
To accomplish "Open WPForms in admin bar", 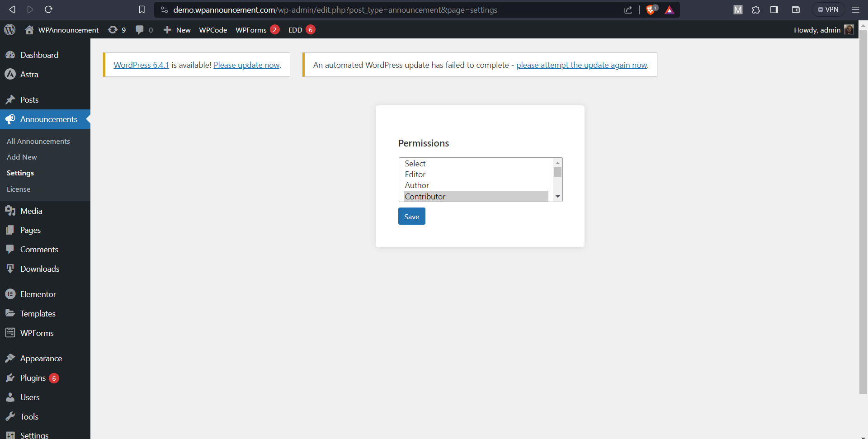I will tap(257, 30).
